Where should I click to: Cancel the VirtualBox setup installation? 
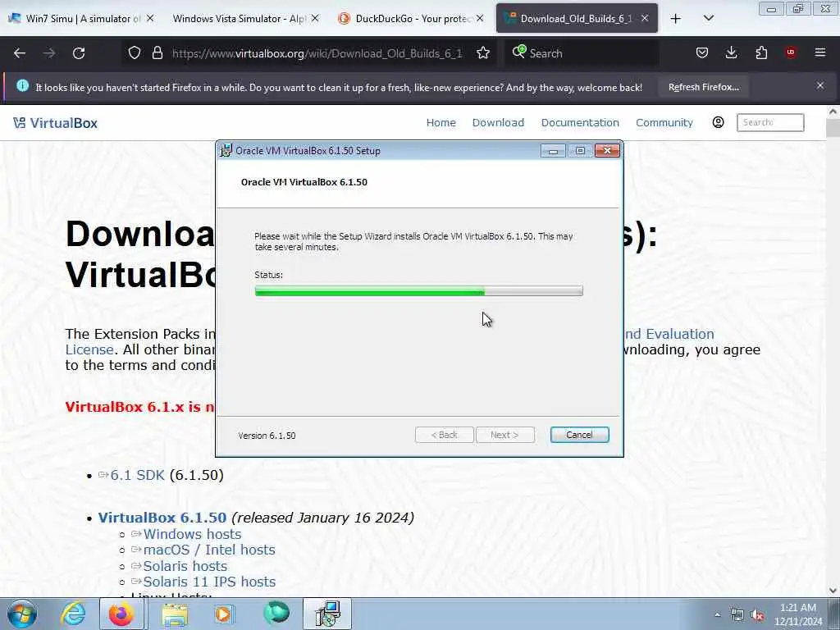tap(580, 435)
